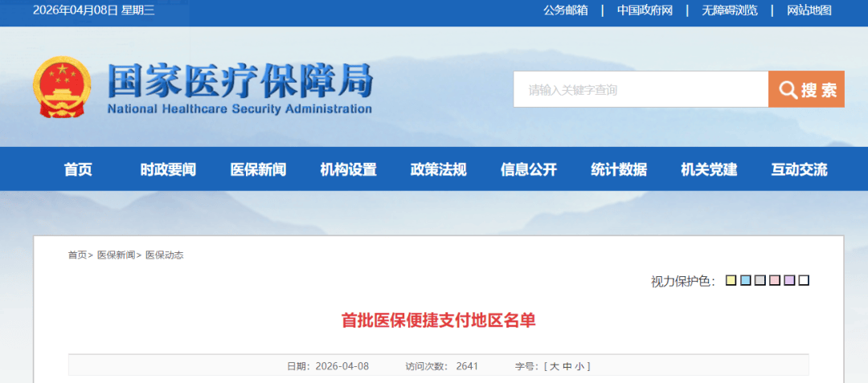
Task: Enable 无障碍浏览 accessibility mode
Action: pyautogui.click(x=729, y=10)
